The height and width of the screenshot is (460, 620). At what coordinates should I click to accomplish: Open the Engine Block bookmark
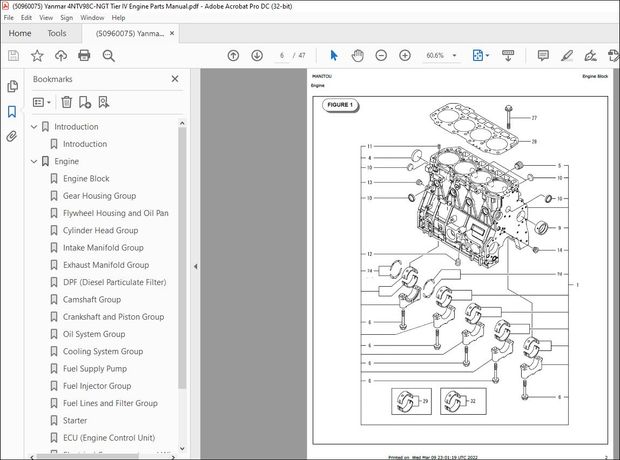(x=86, y=179)
